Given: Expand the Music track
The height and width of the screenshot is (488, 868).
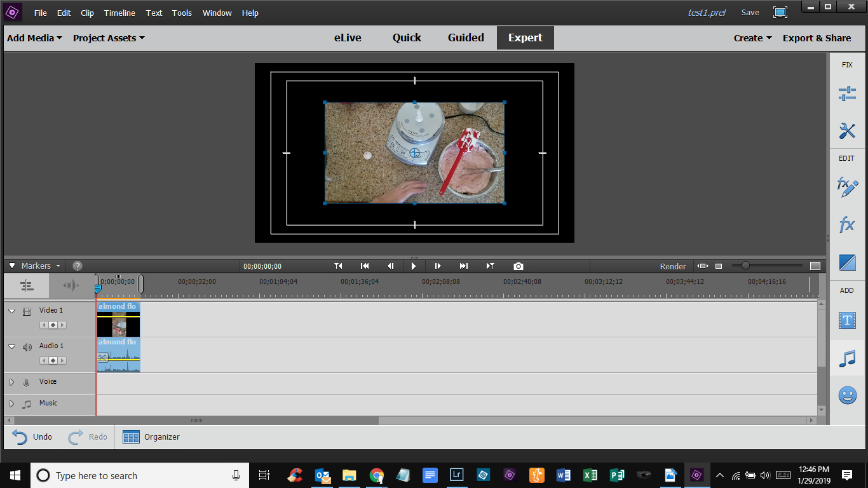Looking at the screenshot, I should coord(11,404).
